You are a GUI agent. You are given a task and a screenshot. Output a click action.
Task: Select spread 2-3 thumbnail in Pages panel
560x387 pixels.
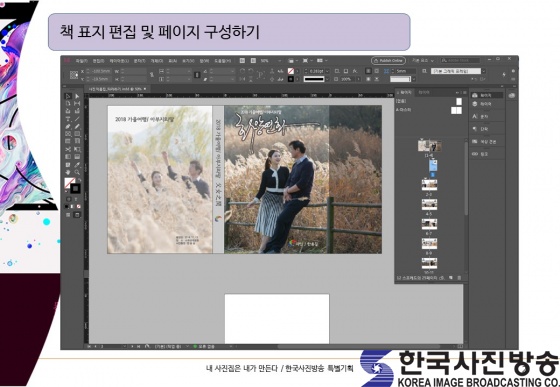point(429,185)
